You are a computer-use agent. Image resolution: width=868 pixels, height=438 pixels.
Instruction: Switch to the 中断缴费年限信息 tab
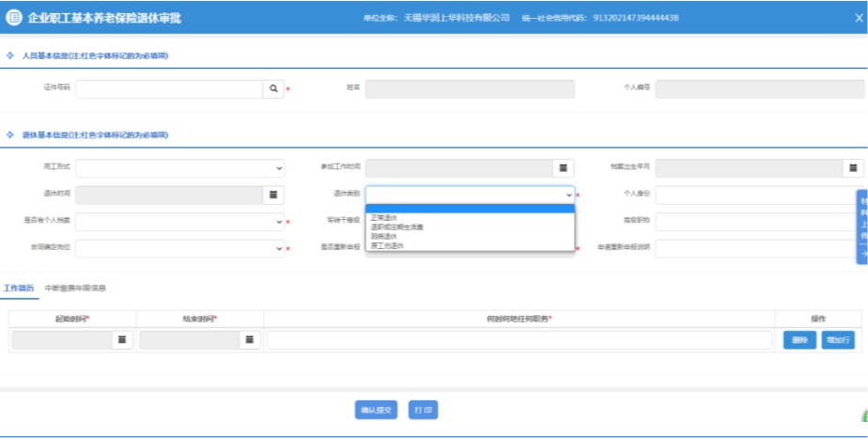click(x=75, y=288)
